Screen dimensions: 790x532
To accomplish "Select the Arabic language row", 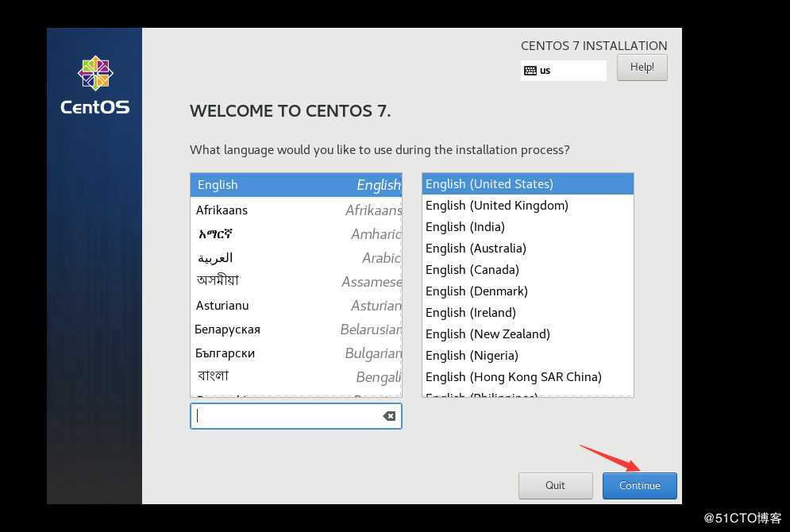I will coord(295,258).
